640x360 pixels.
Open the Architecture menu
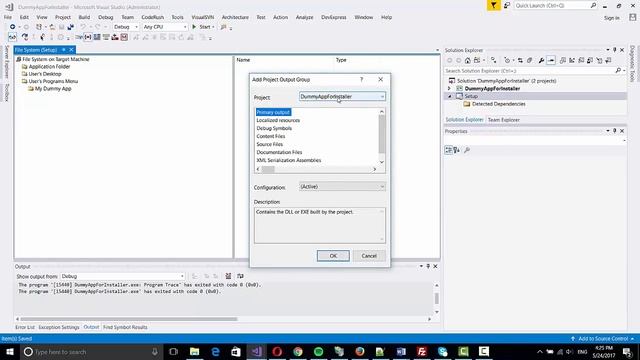coord(235,17)
